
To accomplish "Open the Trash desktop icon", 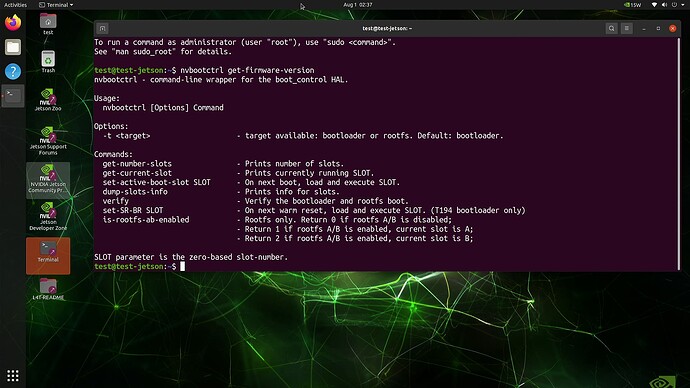I will click(48, 62).
